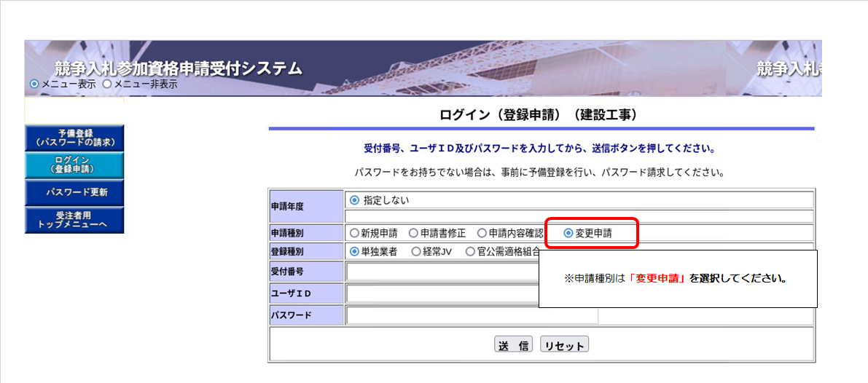868x383 pixels.
Task: Select the 変更申請 radio button
Action: point(568,234)
